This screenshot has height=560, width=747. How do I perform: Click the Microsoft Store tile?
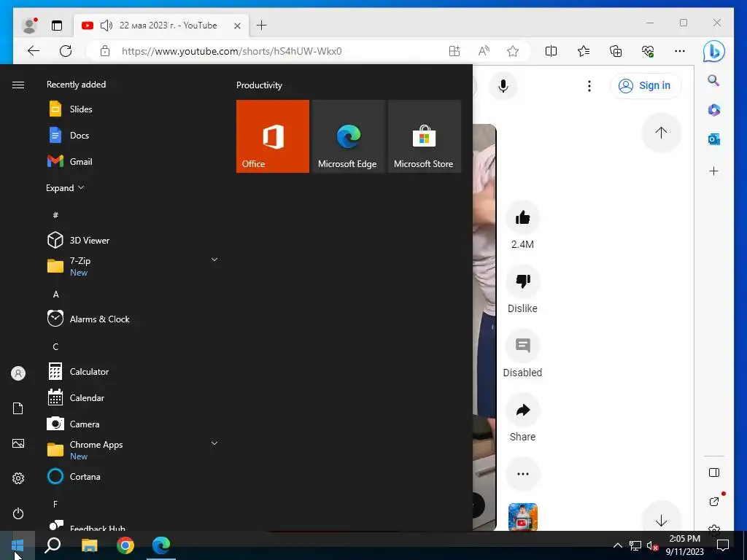pos(425,136)
